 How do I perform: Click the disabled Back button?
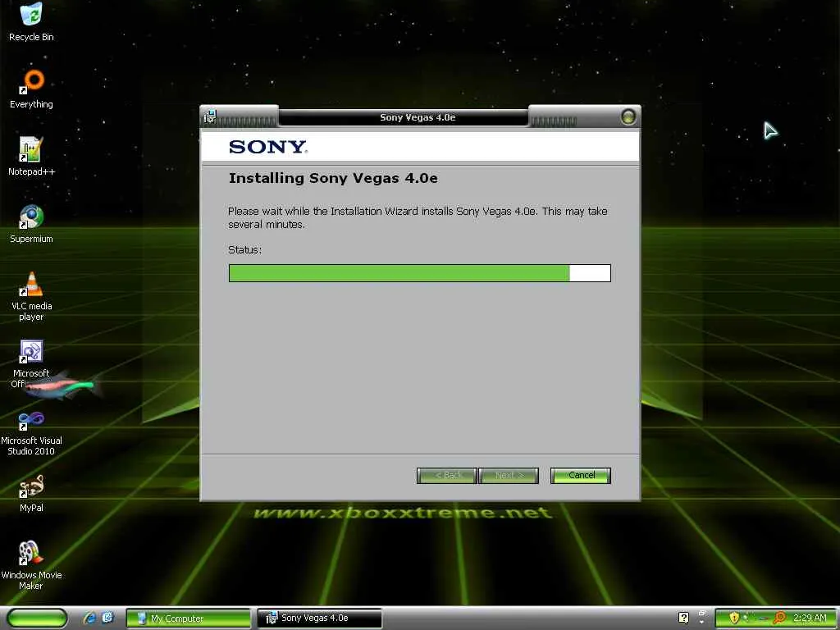click(x=447, y=475)
